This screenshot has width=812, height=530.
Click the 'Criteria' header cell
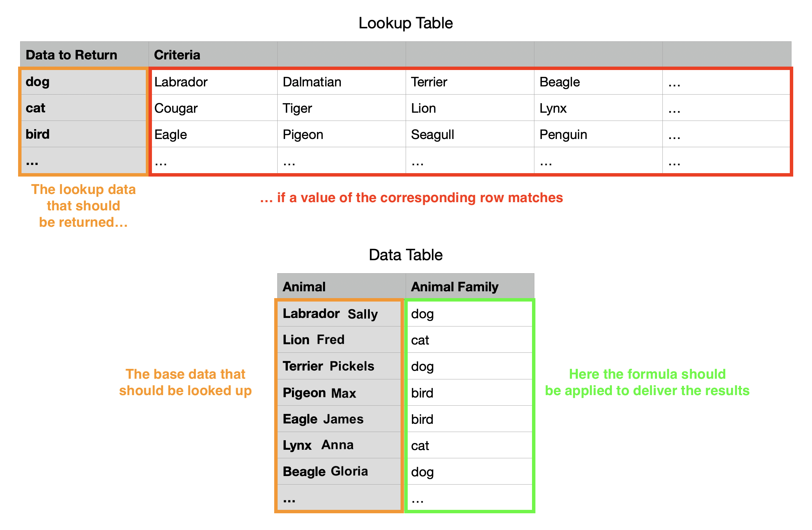(213, 55)
